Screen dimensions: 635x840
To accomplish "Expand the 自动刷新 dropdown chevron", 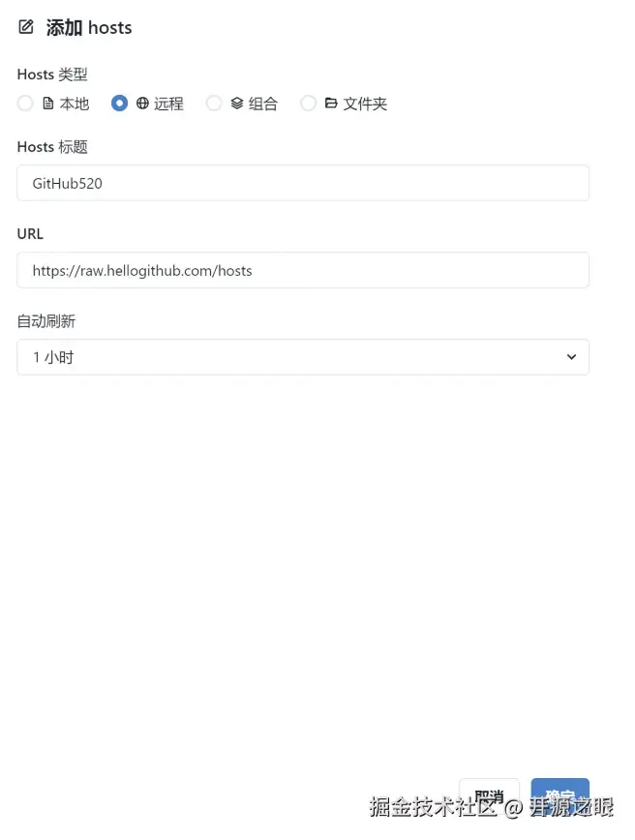I will [571, 357].
